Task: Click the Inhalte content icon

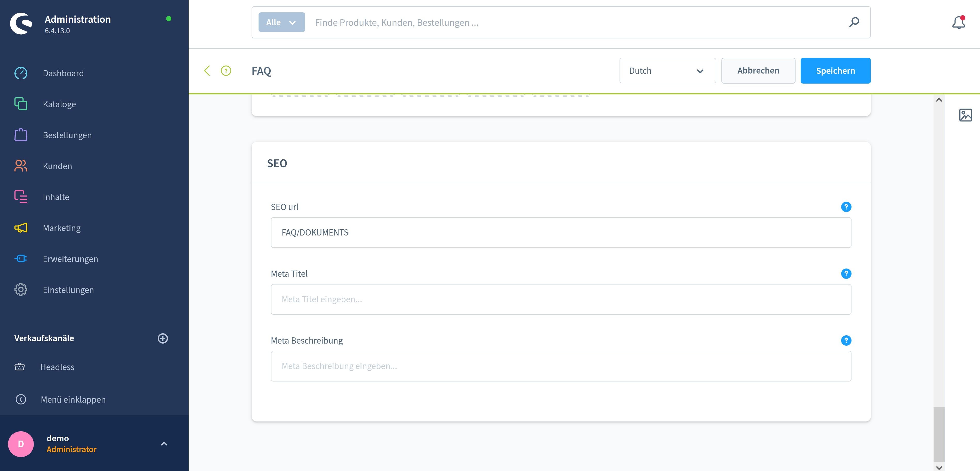Action: [x=21, y=197]
